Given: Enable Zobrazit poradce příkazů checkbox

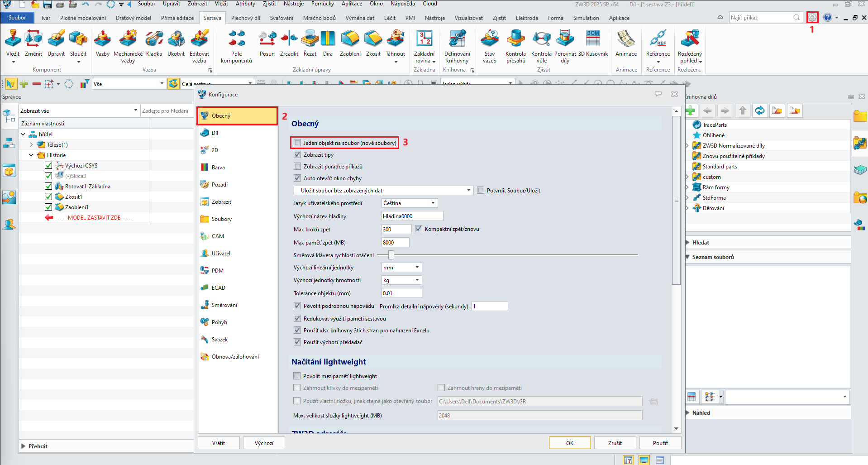Looking at the screenshot, I should (x=297, y=167).
